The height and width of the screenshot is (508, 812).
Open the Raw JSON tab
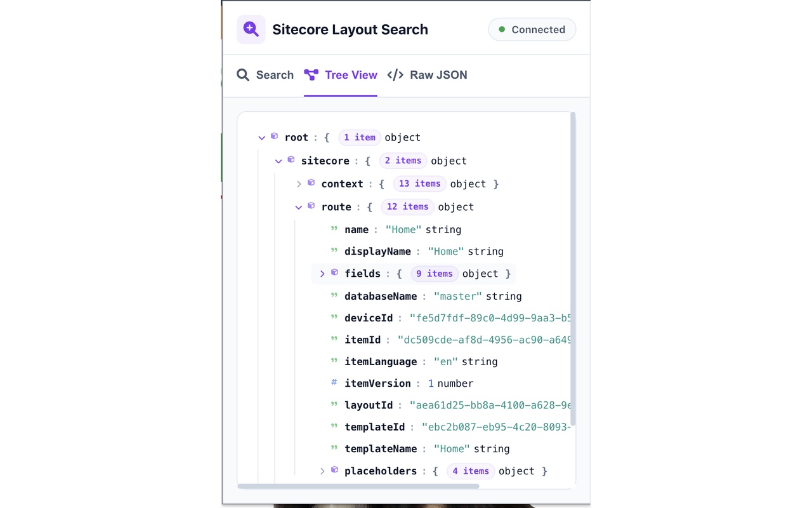pos(427,75)
